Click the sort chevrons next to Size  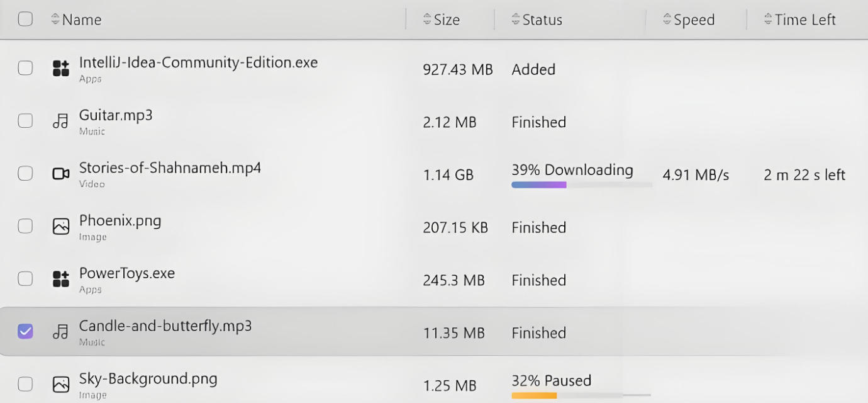click(426, 19)
